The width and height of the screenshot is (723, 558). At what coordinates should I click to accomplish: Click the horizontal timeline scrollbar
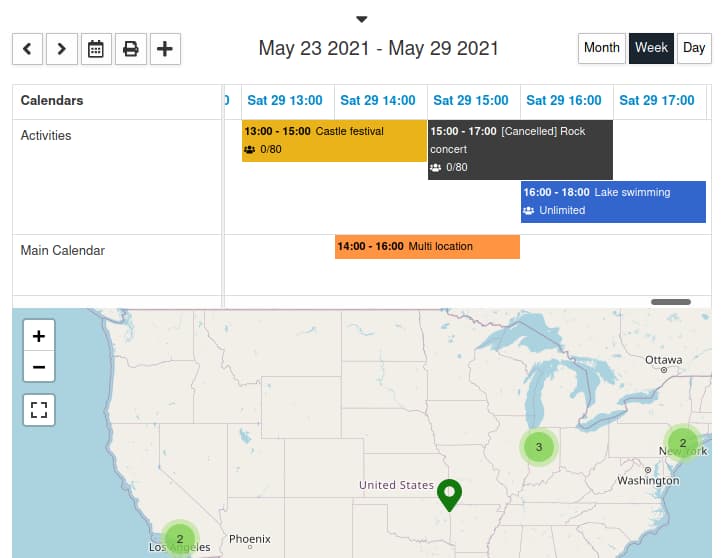670,302
